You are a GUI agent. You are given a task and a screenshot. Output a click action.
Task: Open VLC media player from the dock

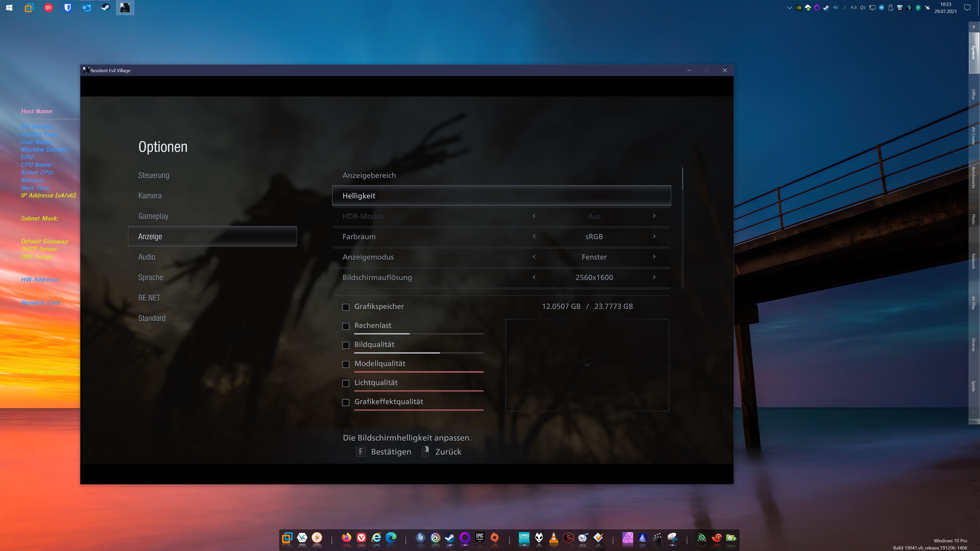point(554,538)
